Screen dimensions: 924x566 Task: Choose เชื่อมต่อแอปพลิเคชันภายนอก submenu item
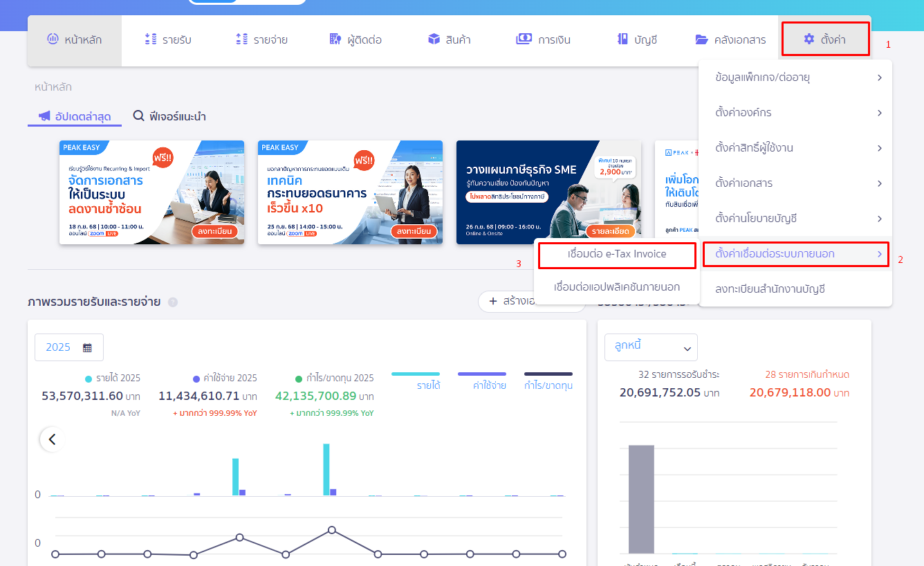tap(617, 286)
